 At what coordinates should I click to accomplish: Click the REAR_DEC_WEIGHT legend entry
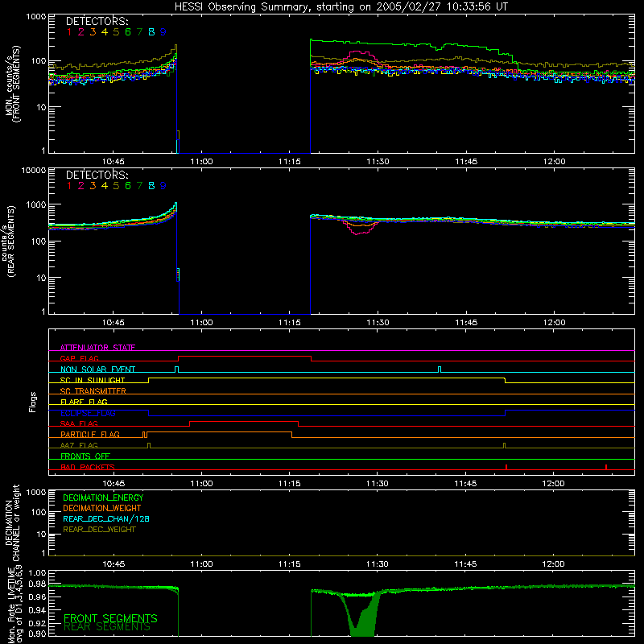[x=99, y=530]
